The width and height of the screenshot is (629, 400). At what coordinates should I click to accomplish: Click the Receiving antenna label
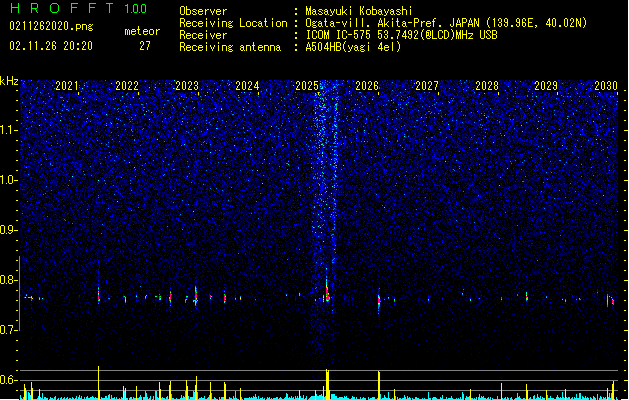(x=230, y=47)
